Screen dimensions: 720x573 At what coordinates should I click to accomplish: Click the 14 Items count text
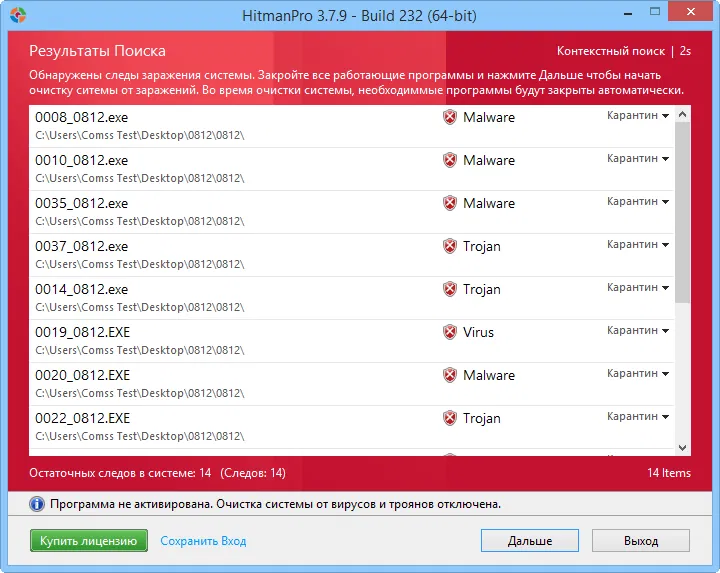point(669,473)
